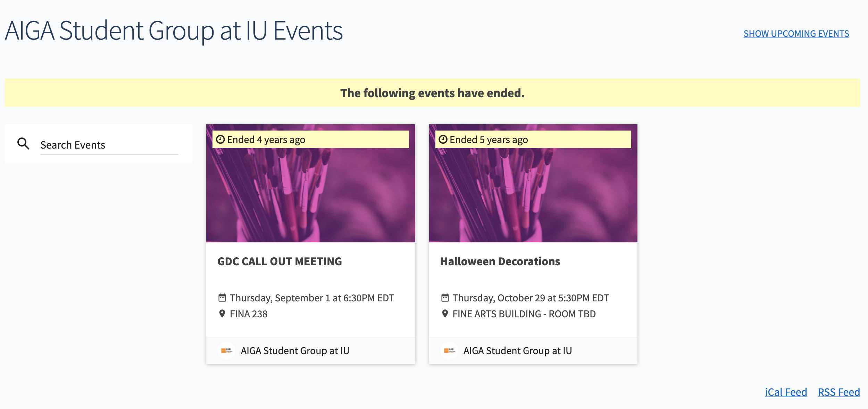Click the magnifying glass search icon

pyautogui.click(x=23, y=143)
